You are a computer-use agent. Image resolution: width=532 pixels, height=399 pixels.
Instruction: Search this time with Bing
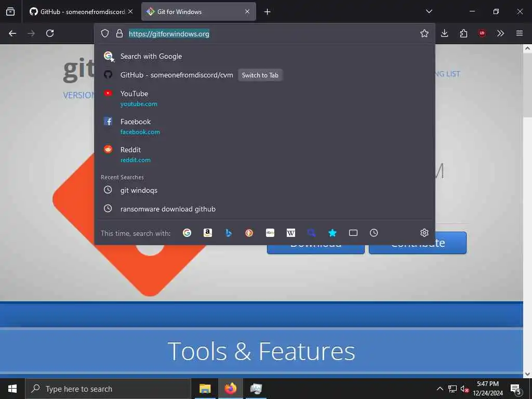(x=229, y=233)
